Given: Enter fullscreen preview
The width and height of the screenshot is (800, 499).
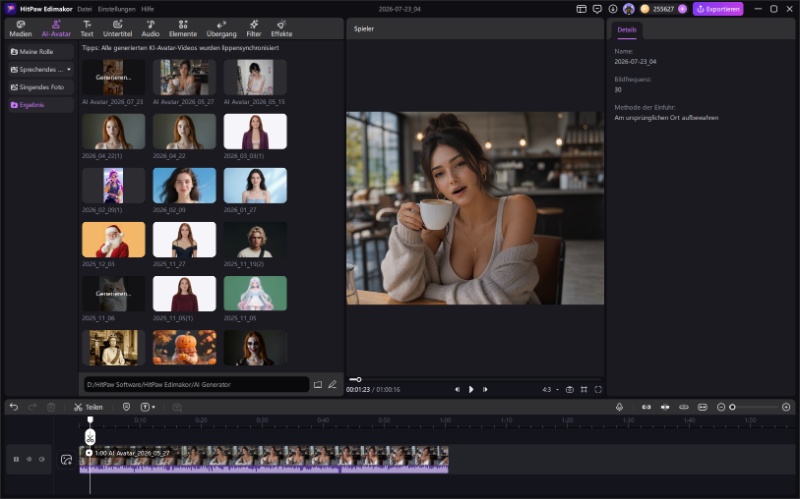Looking at the screenshot, I should point(598,389).
